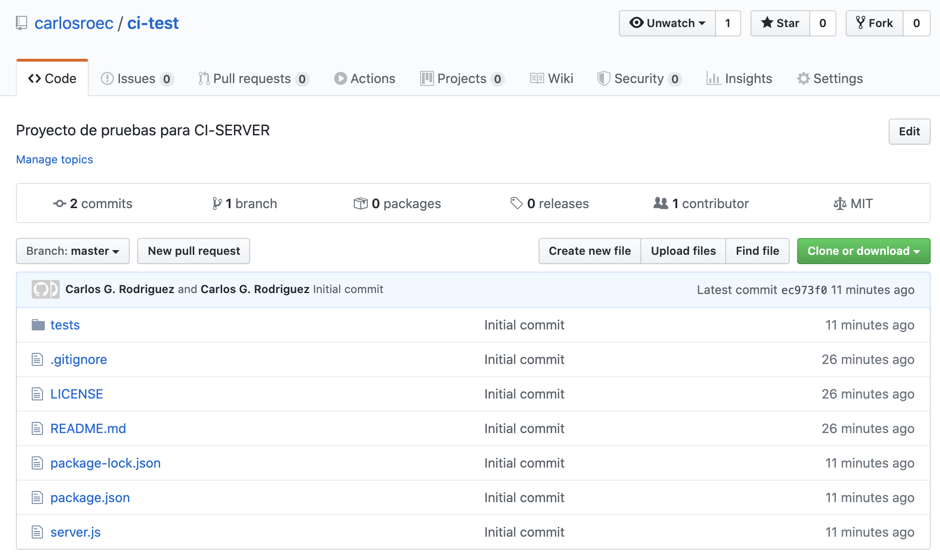940x560 pixels.
Task: Open the Settings tab
Action: click(x=830, y=78)
